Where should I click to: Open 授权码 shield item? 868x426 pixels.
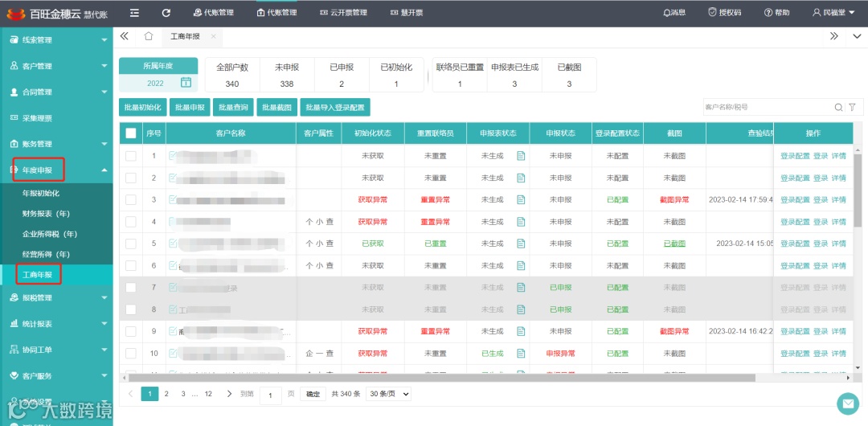(x=725, y=12)
